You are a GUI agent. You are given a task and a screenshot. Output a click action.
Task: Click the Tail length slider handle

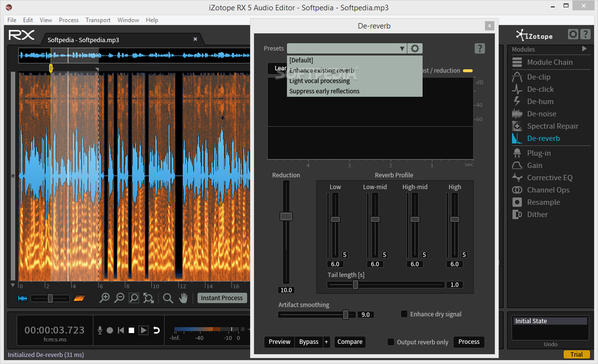point(355,284)
